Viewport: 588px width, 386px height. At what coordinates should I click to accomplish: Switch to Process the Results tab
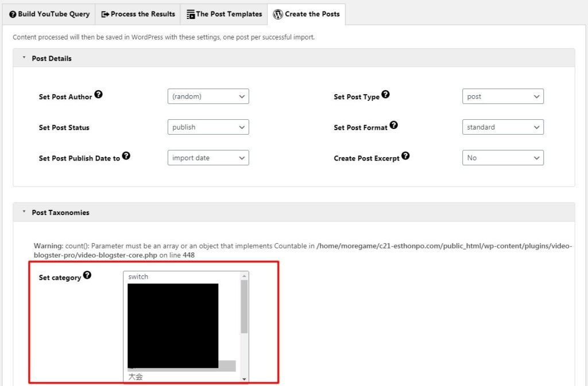tap(138, 14)
